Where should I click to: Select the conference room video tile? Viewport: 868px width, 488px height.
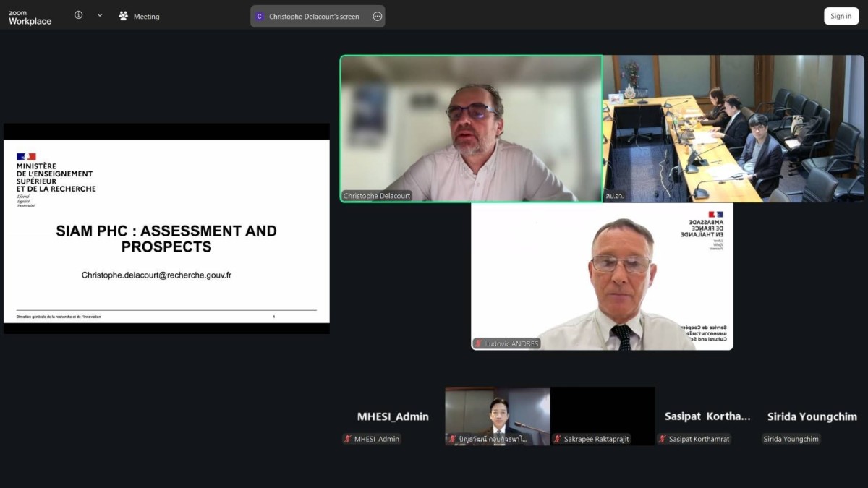(733, 129)
